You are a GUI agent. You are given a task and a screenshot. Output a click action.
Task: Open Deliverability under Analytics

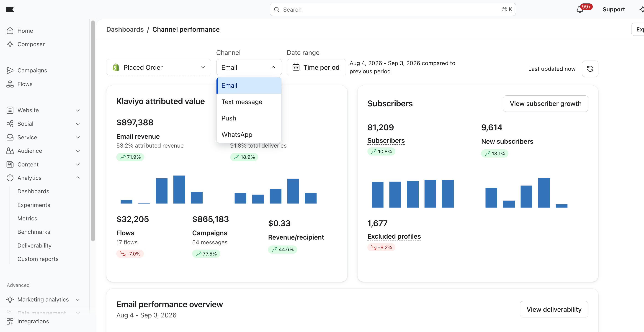[34, 245]
